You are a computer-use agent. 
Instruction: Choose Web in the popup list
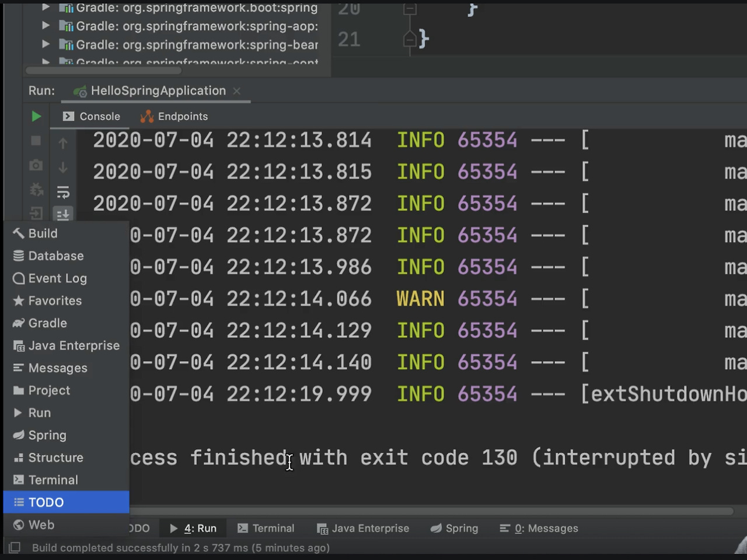click(66, 524)
